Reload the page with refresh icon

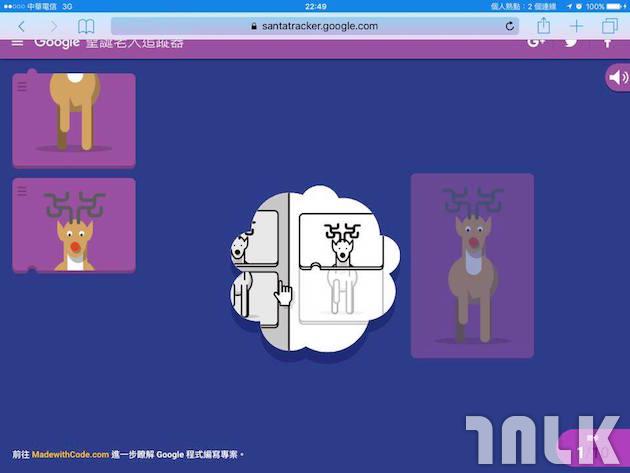[x=510, y=26]
